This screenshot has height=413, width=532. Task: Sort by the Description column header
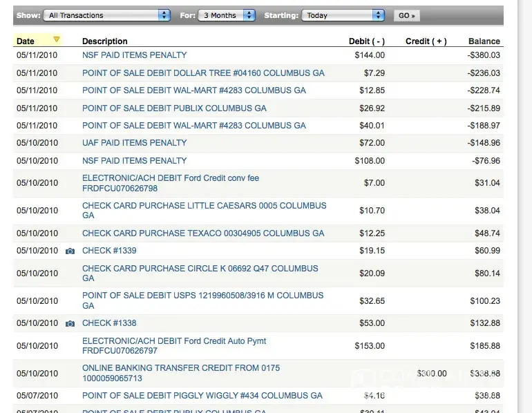pos(104,41)
